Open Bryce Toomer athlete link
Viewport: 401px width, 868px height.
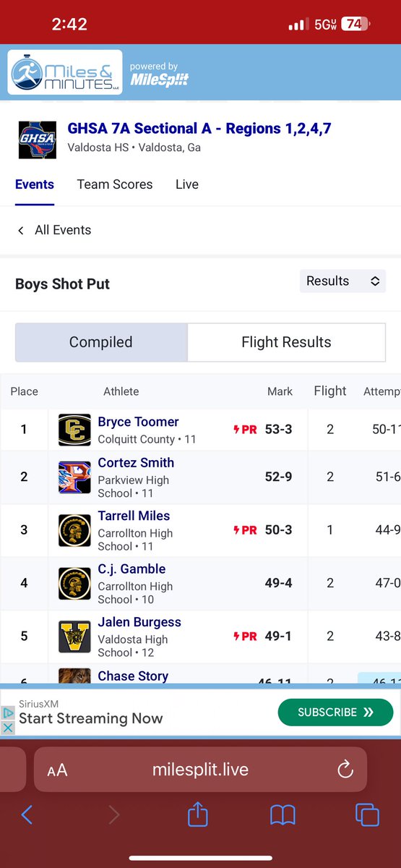[139, 422]
